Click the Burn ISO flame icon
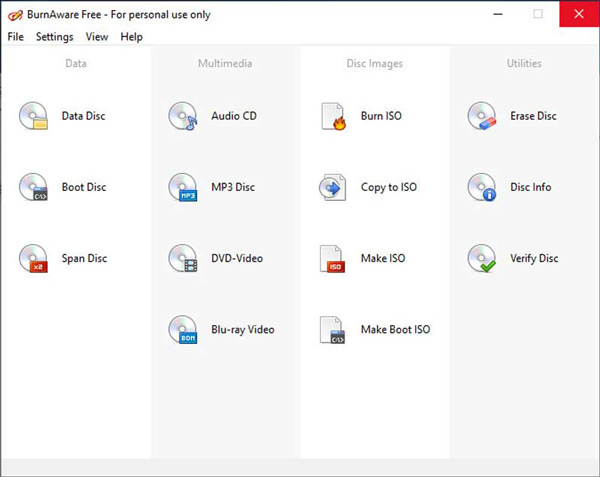The width and height of the screenshot is (600, 477). [x=333, y=116]
